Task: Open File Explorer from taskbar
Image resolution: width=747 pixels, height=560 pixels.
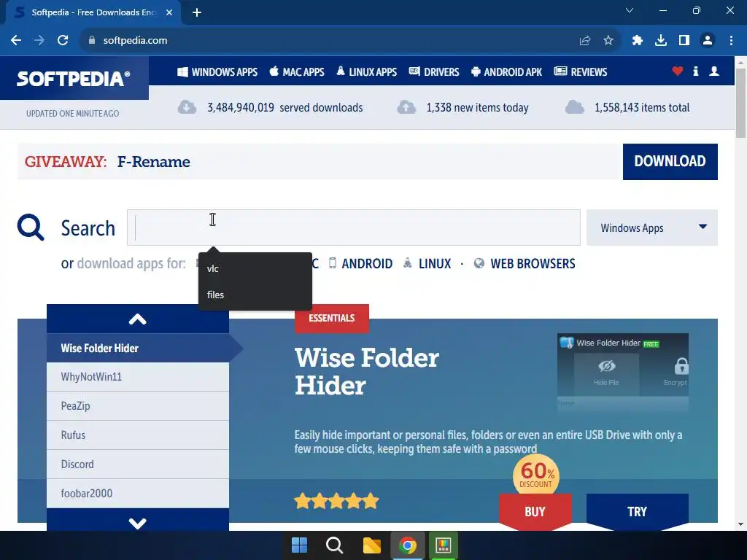Action: pos(371,545)
